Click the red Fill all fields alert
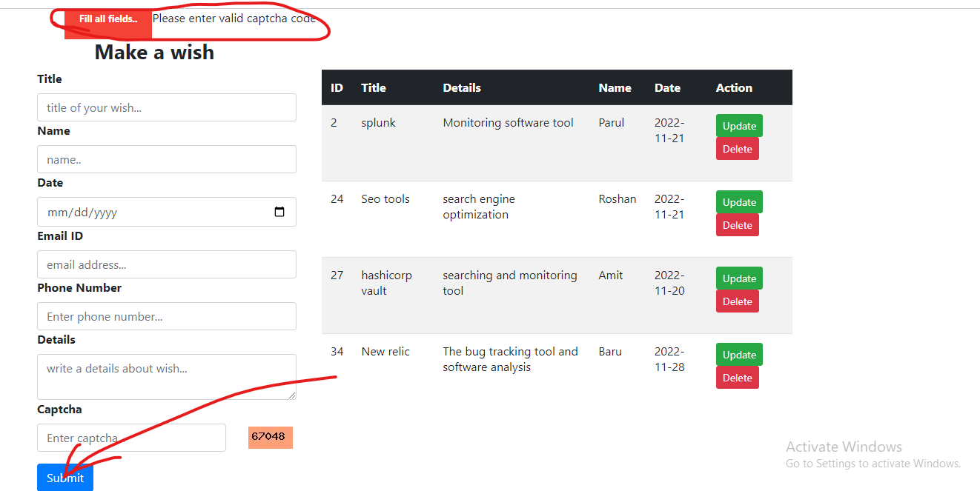 [x=108, y=19]
